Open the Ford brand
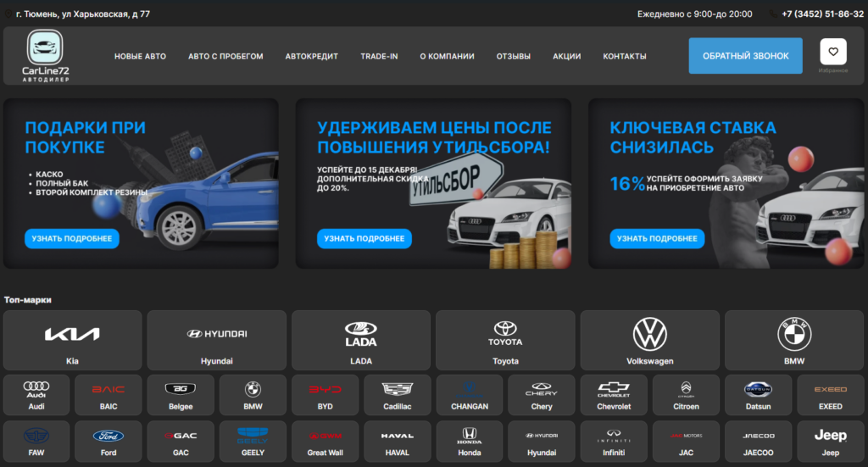 coord(108,442)
